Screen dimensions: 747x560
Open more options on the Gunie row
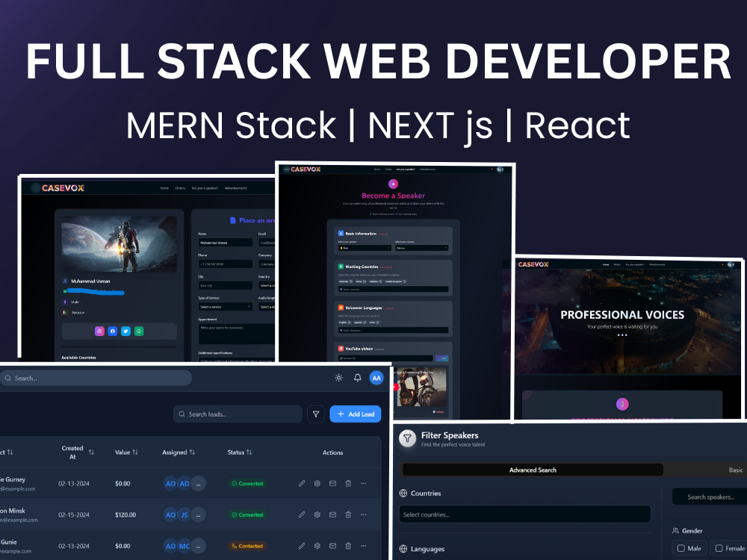(x=364, y=546)
